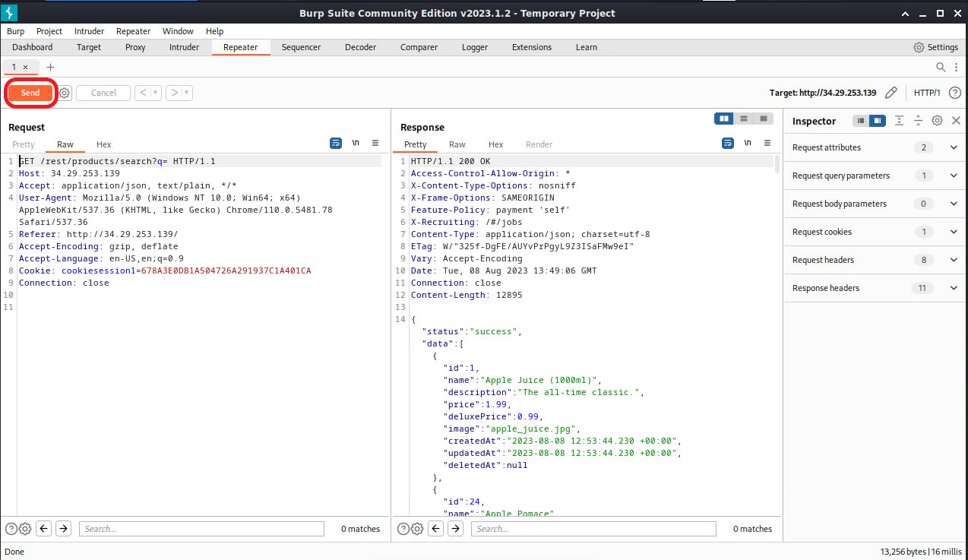Click the Request panel search field
Screen dimensions: 968x560
[x=201, y=529]
